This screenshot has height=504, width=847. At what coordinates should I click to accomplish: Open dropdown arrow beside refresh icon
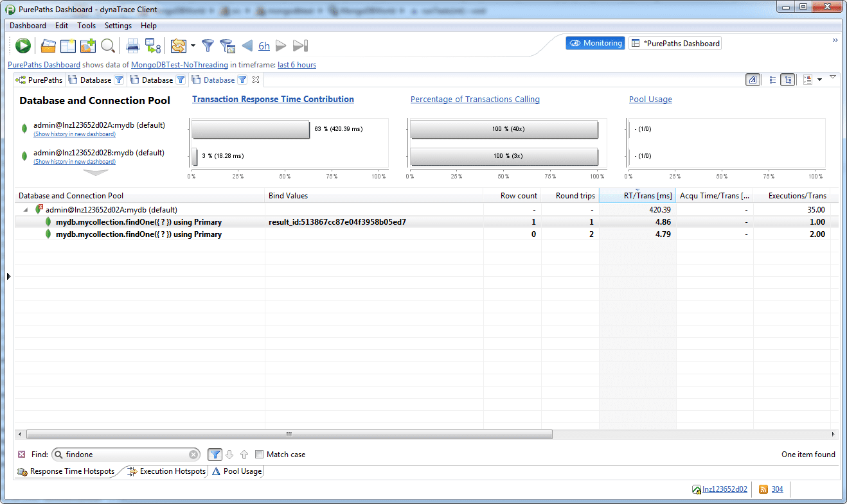pos(193,46)
